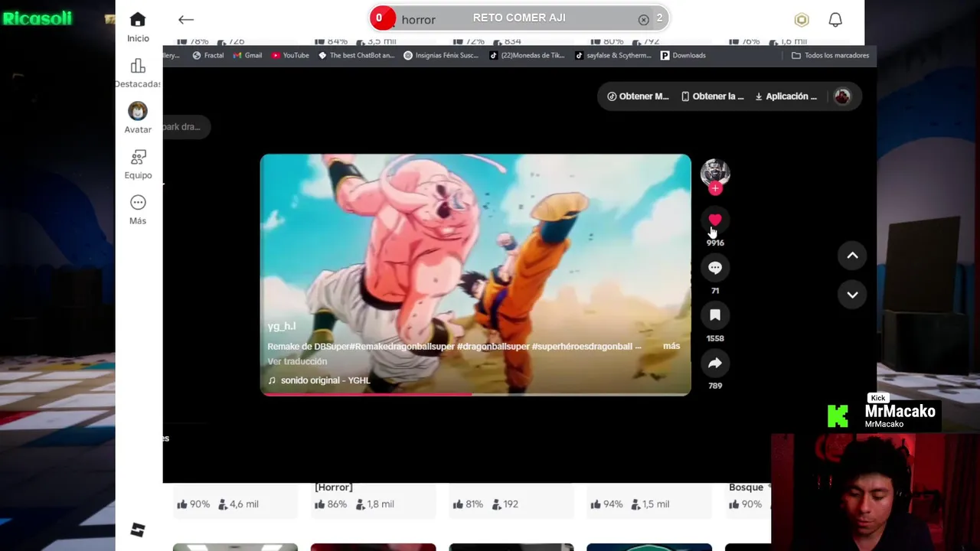The image size is (980, 551).
Task: Open sonido original - YGHL sound
Action: click(x=318, y=380)
